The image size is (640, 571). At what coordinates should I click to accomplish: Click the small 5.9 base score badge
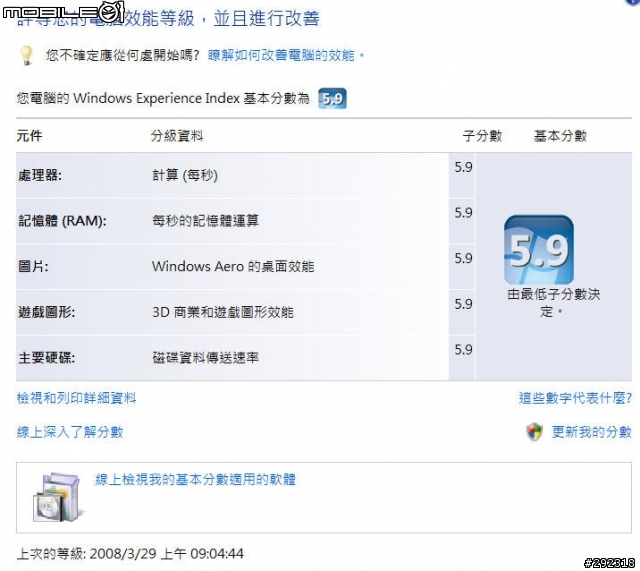click(x=332, y=98)
